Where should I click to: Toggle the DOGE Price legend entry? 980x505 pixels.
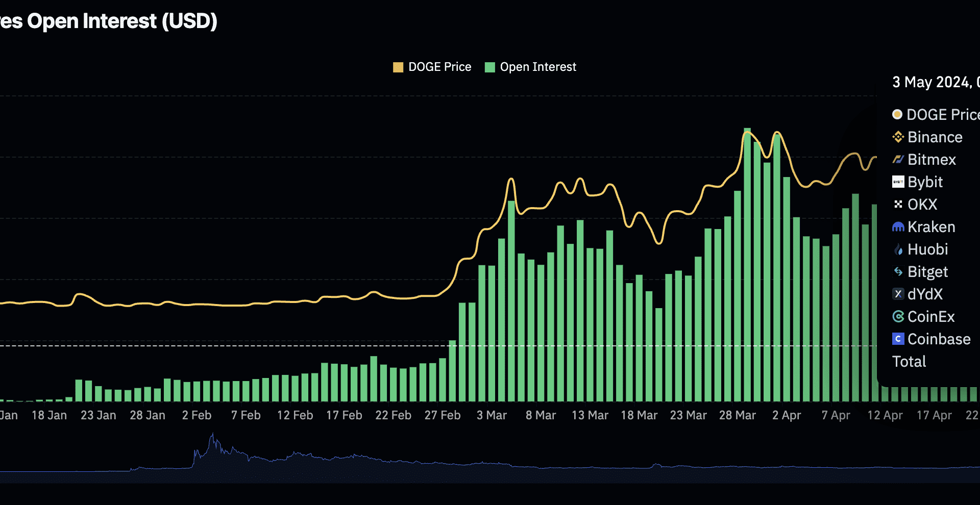click(x=432, y=66)
